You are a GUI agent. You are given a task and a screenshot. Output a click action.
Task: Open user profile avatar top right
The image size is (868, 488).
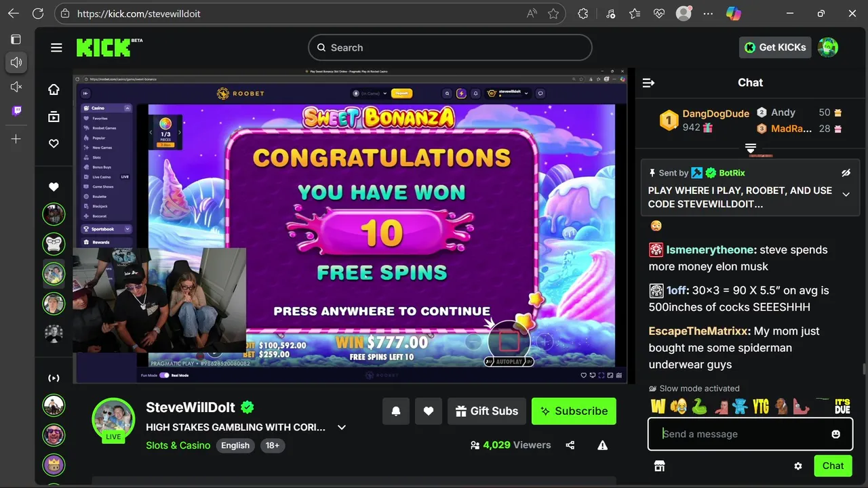[828, 47]
